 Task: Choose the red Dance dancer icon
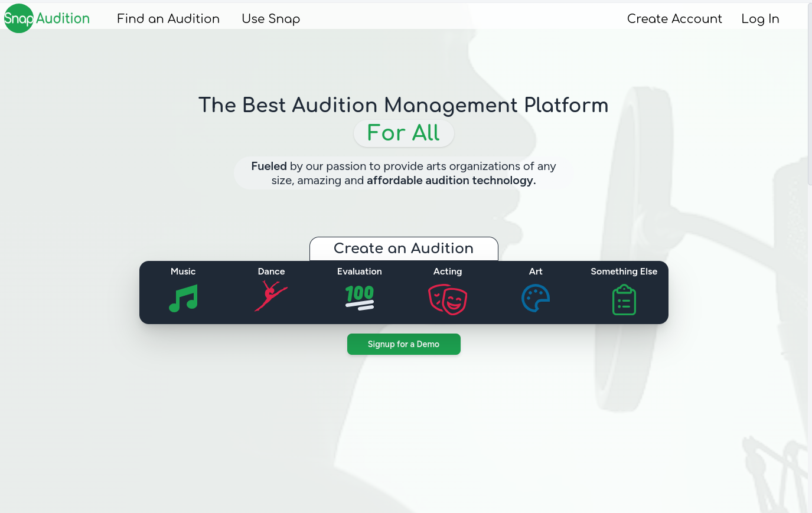(271, 296)
